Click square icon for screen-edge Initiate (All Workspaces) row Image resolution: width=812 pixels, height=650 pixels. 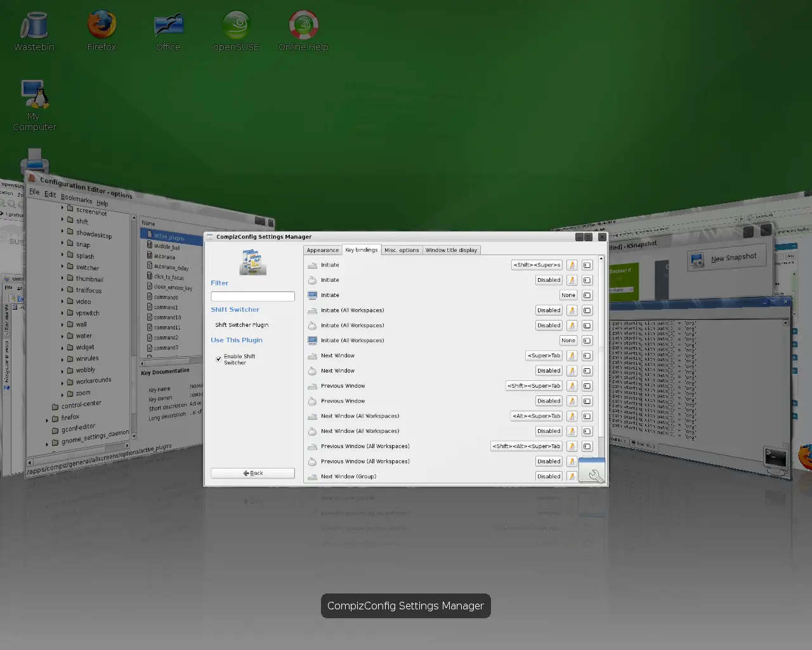pos(587,340)
